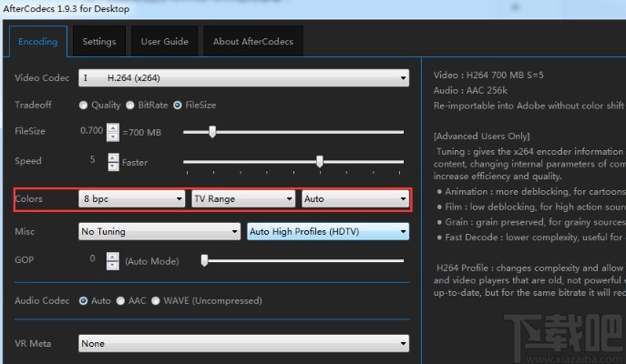The height and width of the screenshot is (364, 626).
Task: Increase Speed with the up stepper arrow
Action: (113, 157)
